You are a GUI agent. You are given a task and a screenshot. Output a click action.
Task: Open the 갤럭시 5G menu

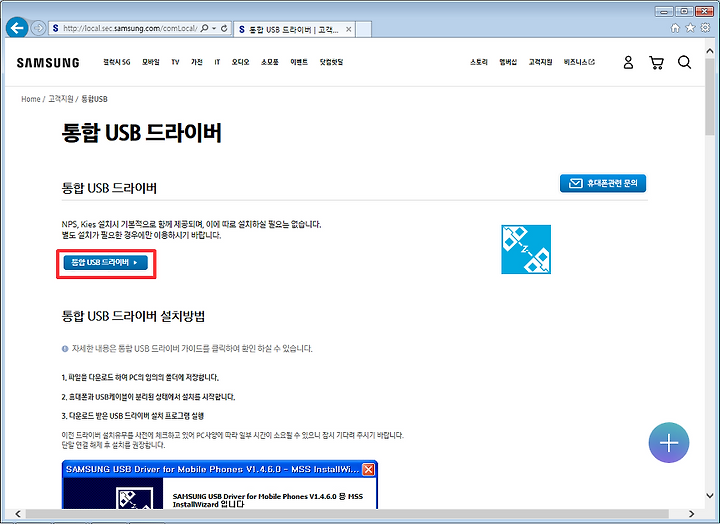(117, 62)
